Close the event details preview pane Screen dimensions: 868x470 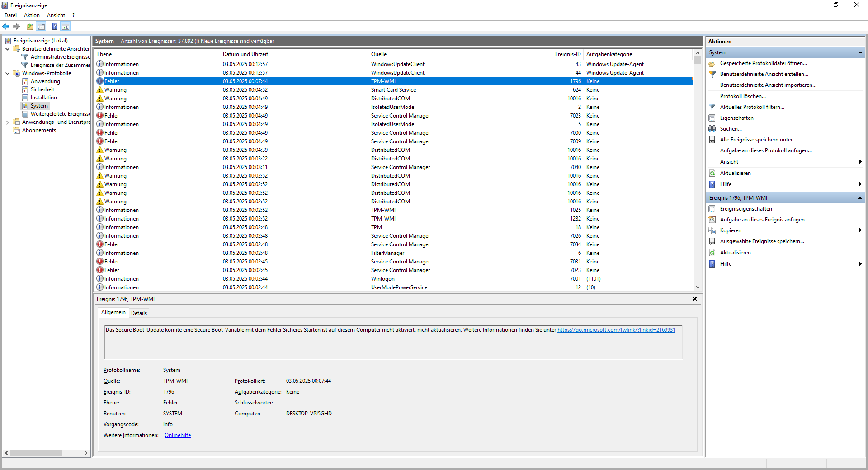695,299
